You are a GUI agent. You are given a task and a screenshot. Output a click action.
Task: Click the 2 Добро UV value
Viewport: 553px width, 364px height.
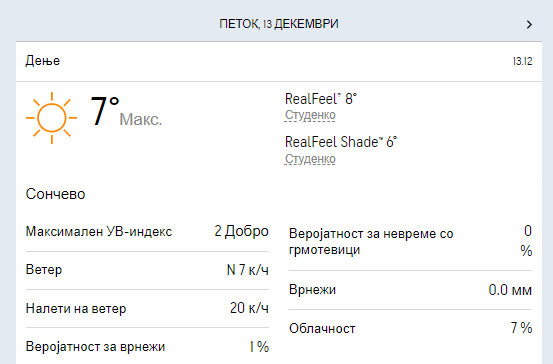pyautogui.click(x=242, y=231)
